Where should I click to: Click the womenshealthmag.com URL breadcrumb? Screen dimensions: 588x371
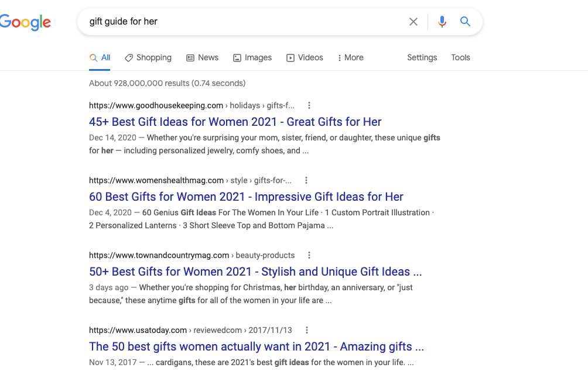[190, 181]
